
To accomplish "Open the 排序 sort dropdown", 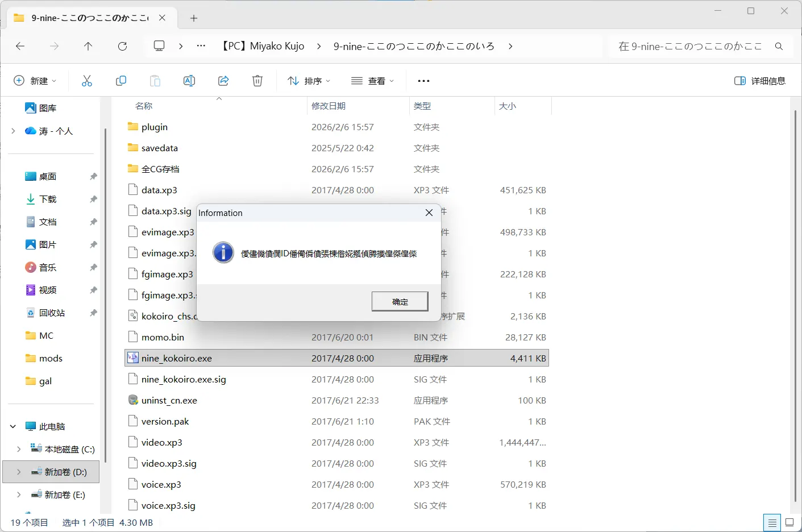I will click(x=309, y=81).
